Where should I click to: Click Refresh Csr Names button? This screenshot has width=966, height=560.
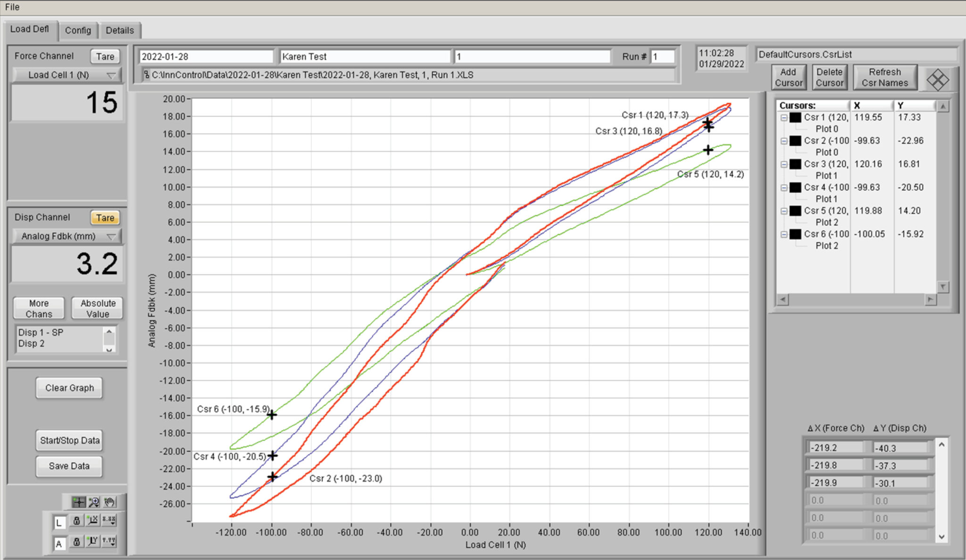pyautogui.click(x=885, y=78)
